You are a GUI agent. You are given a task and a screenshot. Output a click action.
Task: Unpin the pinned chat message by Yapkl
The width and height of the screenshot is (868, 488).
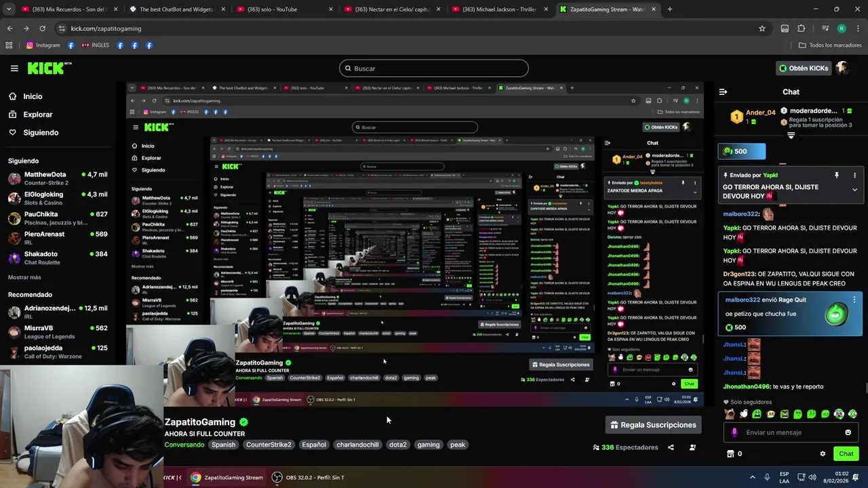point(836,175)
